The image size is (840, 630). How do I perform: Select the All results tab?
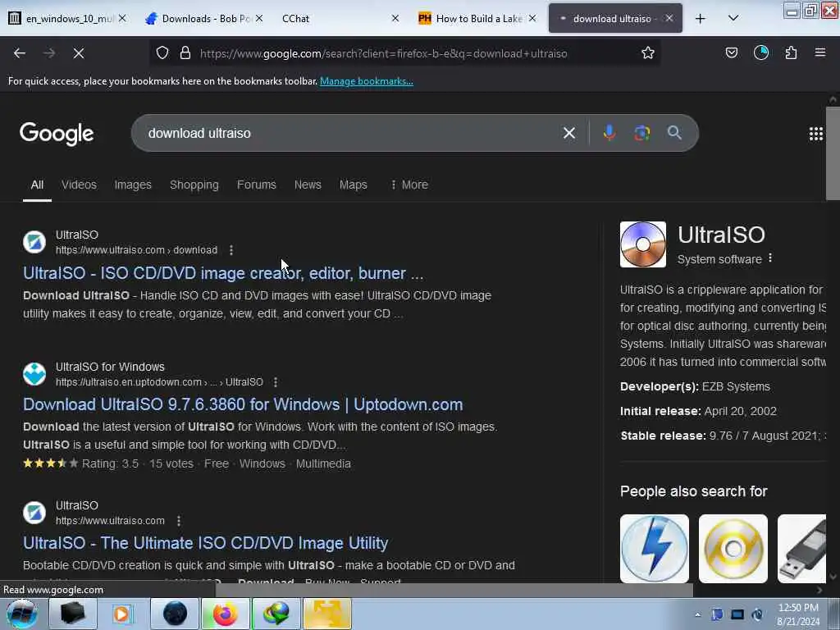37,185
